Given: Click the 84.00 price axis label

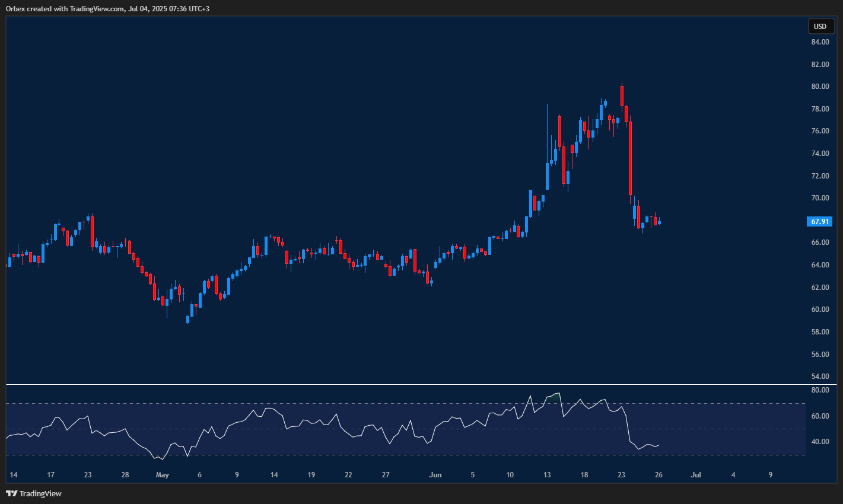Looking at the screenshot, I should click(x=820, y=42).
